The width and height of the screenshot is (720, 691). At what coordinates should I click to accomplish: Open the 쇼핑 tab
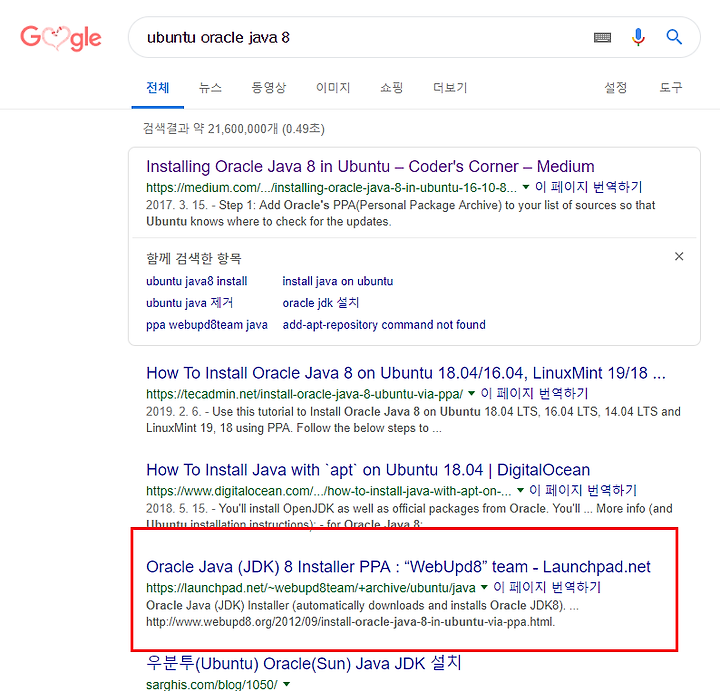coord(392,87)
